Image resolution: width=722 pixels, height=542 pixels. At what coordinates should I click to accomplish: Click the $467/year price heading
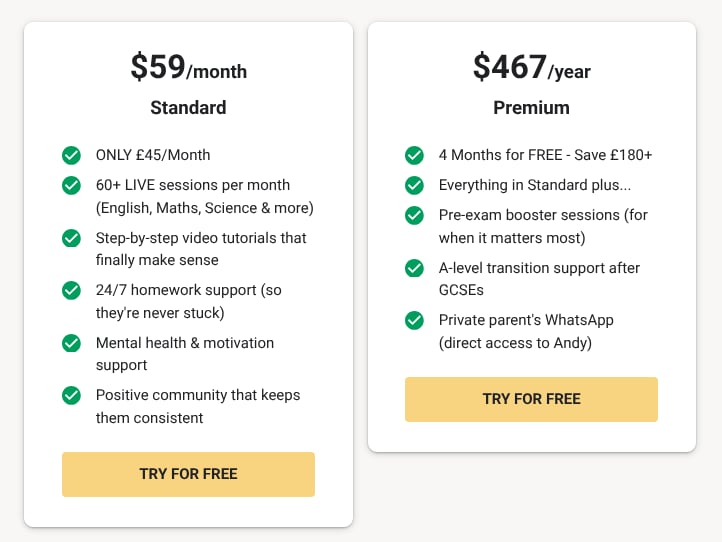[531, 68]
